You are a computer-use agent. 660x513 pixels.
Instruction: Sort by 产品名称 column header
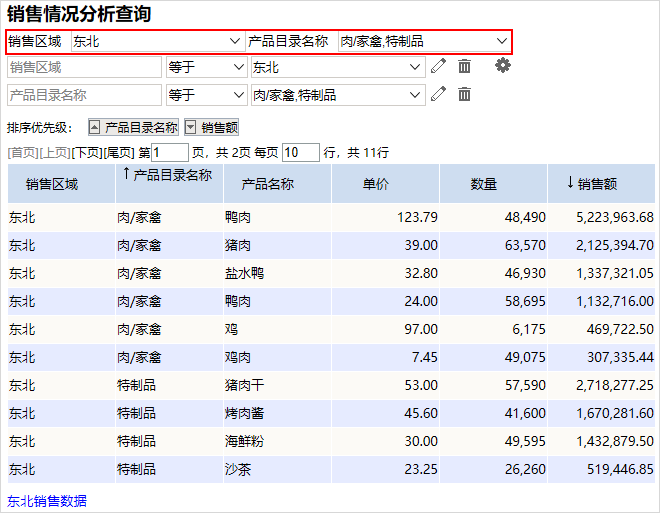pos(277,184)
